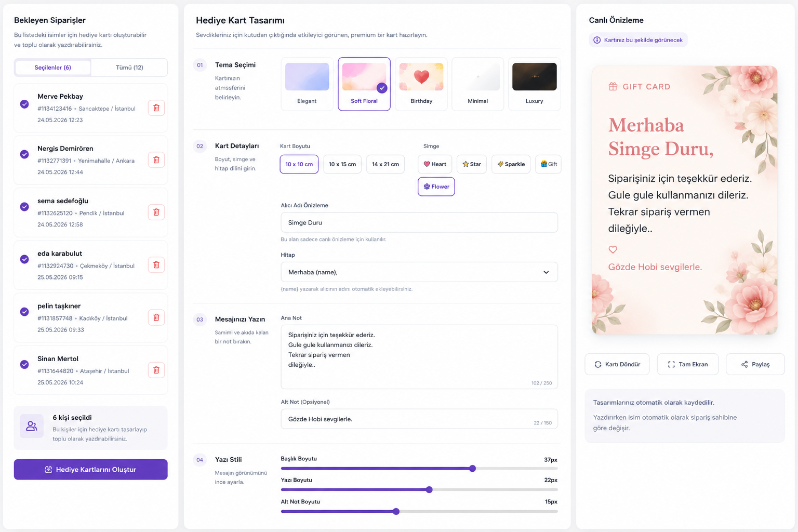Adjust the Başlık Boyutu slider handle
The width and height of the screenshot is (798, 532).
(x=472, y=469)
